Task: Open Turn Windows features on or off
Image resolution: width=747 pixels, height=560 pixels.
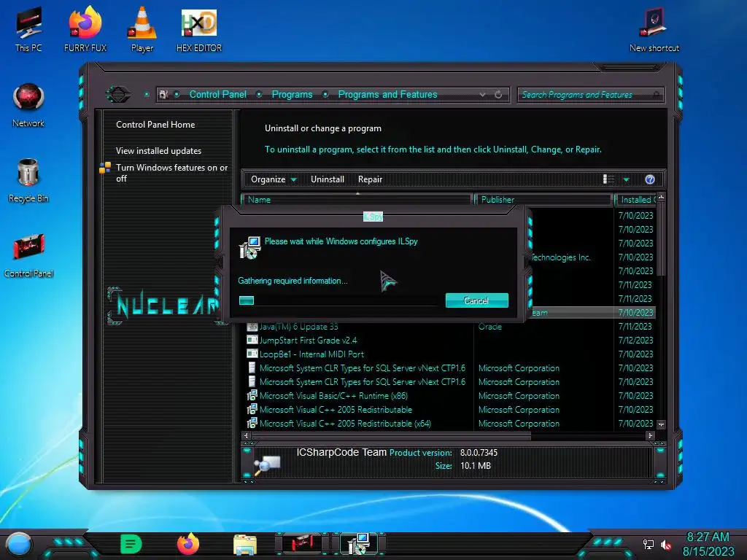Action: click(171, 173)
